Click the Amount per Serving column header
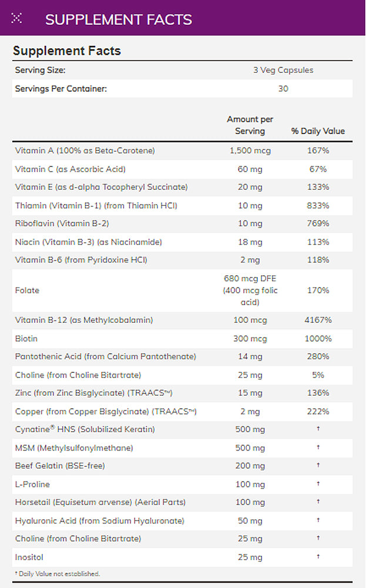The width and height of the screenshot is (366, 588). pyautogui.click(x=250, y=125)
